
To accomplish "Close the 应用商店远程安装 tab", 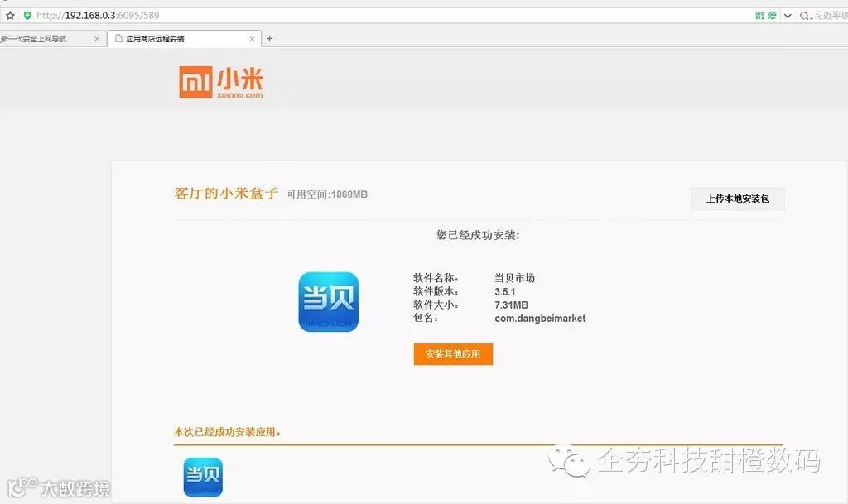I will [x=252, y=39].
